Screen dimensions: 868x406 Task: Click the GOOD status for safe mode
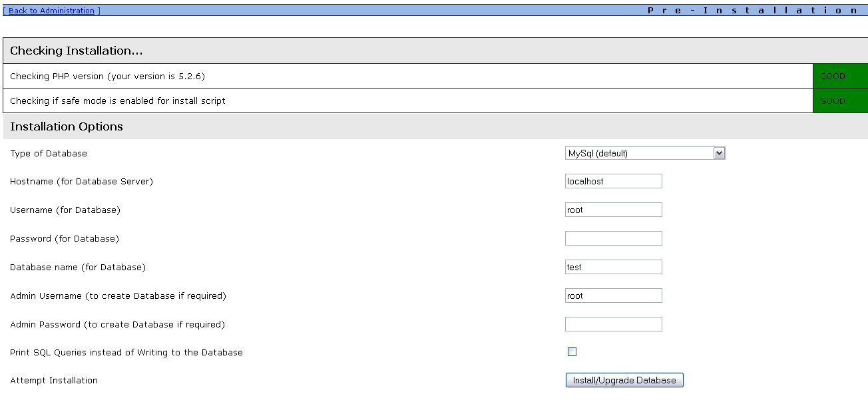[833, 101]
